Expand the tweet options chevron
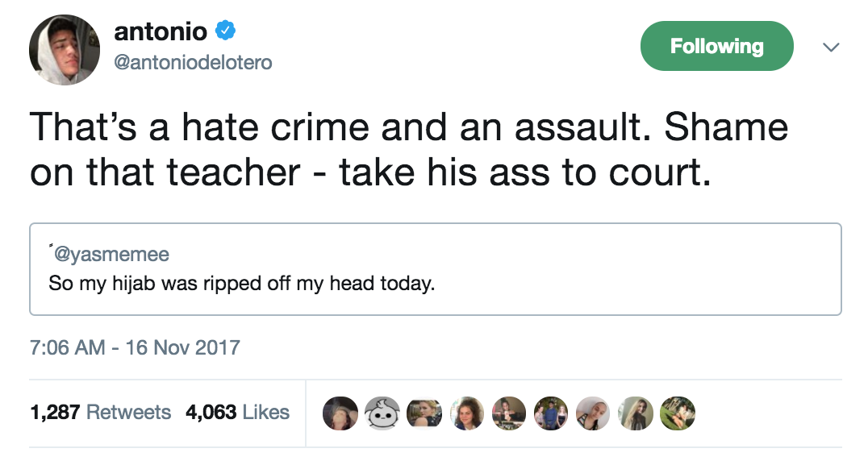The width and height of the screenshot is (868, 461). pos(830,48)
